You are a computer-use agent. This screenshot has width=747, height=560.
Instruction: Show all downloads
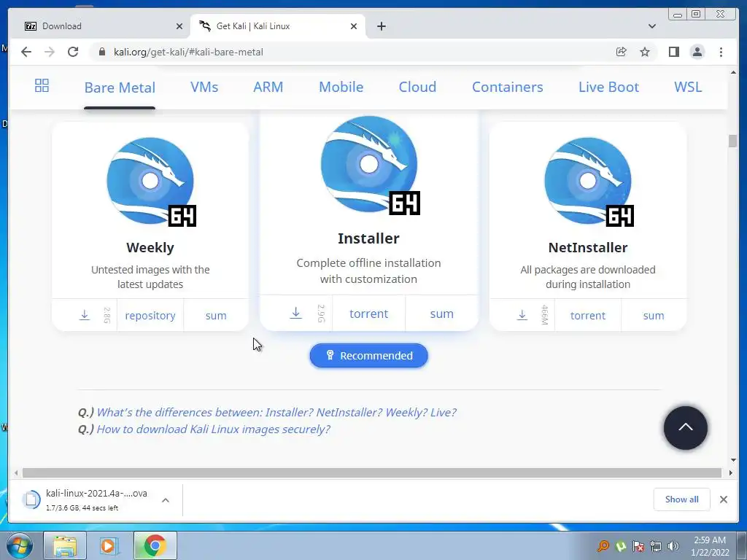pyautogui.click(x=682, y=499)
